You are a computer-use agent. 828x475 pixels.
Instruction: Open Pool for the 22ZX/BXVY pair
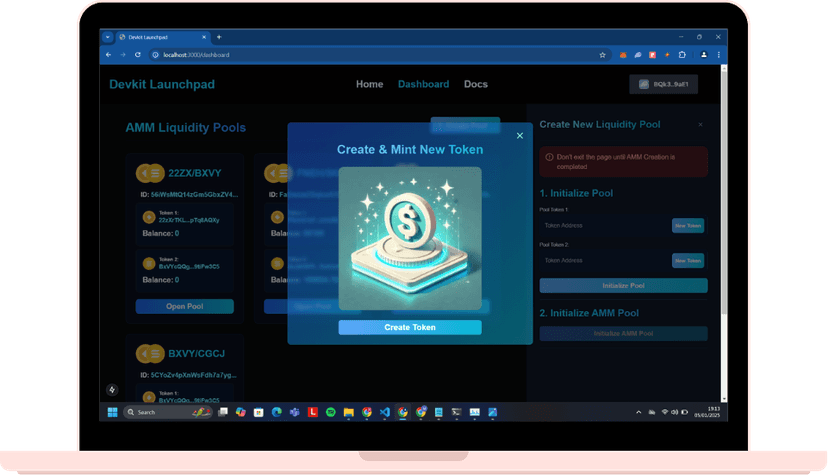pyautogui.click(x=184, y=306)
